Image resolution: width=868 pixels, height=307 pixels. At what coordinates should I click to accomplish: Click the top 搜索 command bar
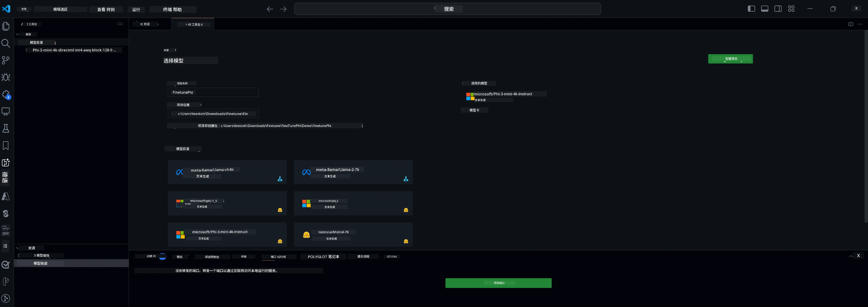tap(448, 9)
